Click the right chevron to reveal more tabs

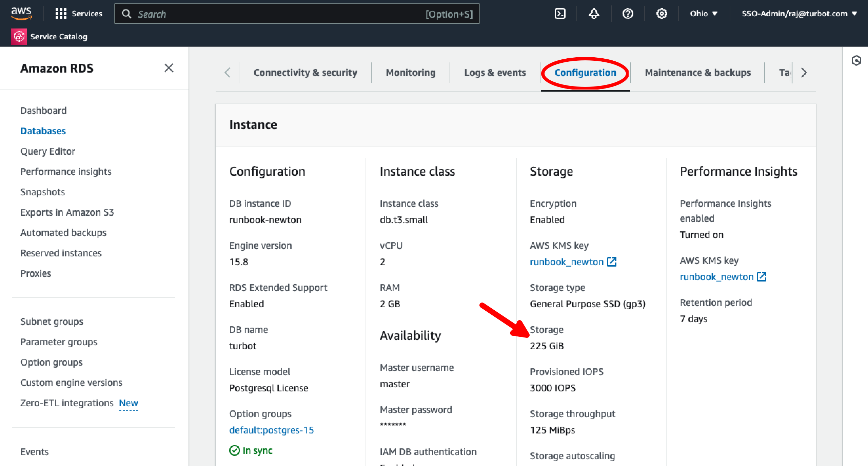coord(803,72)
